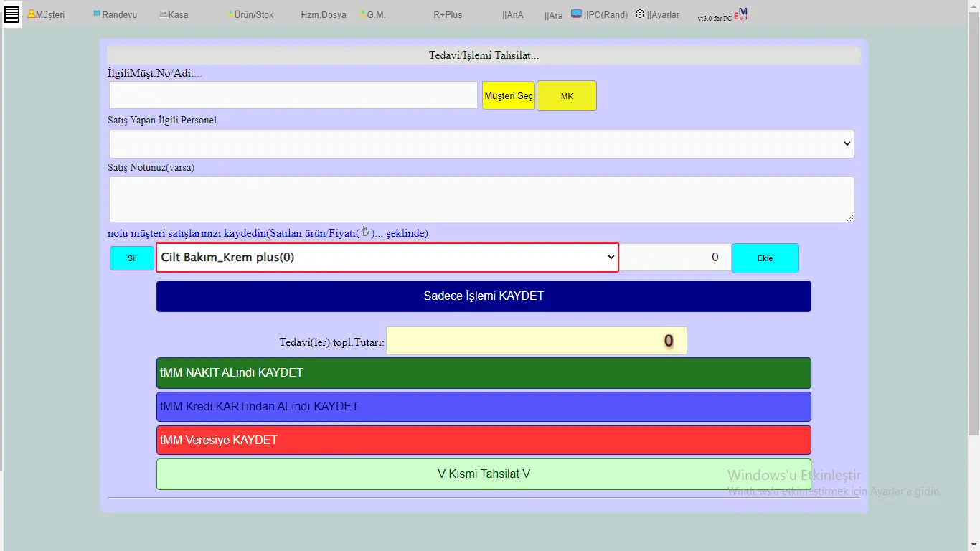Go to the ||AnA home menu
This screenshot has height=551, width=980.
click(x=513, y=15)
